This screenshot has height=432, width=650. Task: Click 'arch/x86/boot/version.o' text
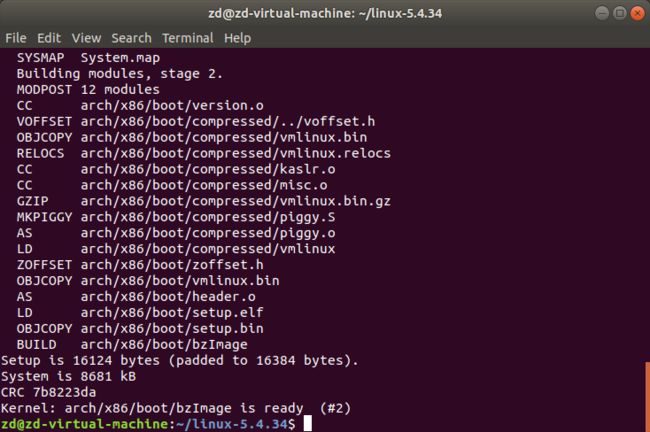coord(172,106)
